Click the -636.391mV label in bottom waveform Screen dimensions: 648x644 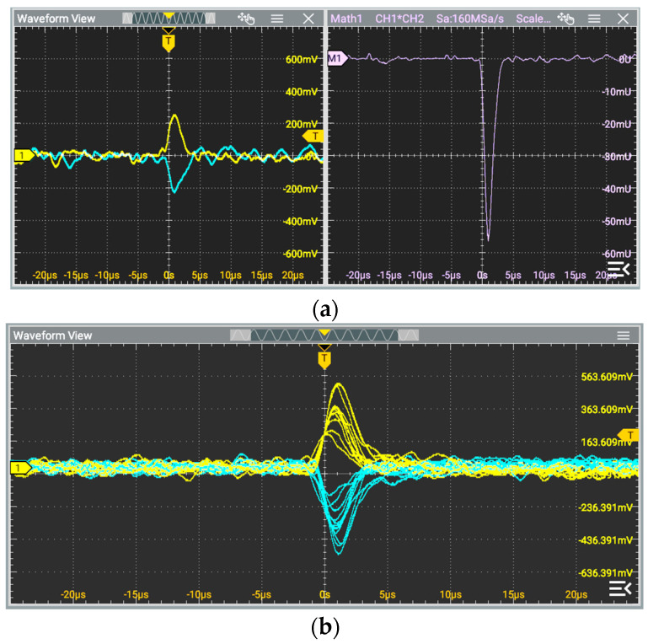pyautogui.click(x=605, y=573)
